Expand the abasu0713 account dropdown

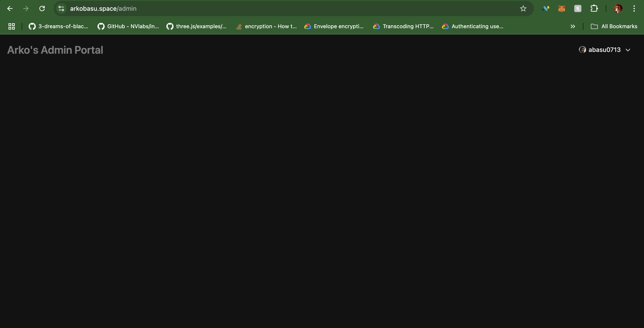click(628, 50)
